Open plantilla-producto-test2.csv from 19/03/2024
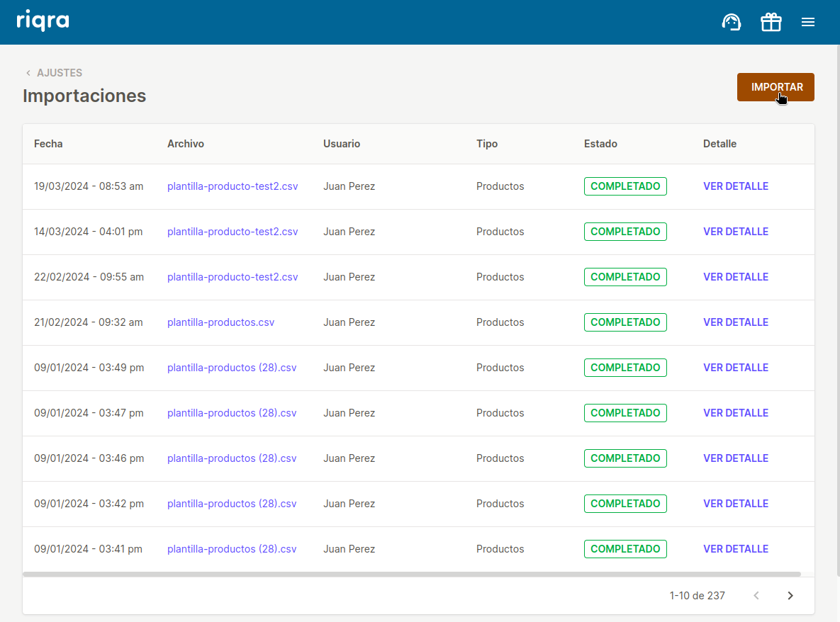Screen dimensions: 840x622 point(233,186)
